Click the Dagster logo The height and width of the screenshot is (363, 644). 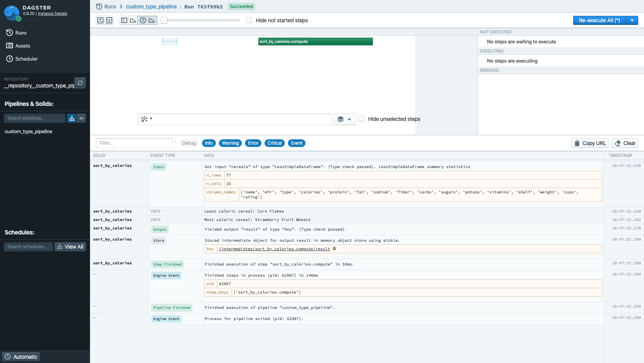click(x=11, y=13)
